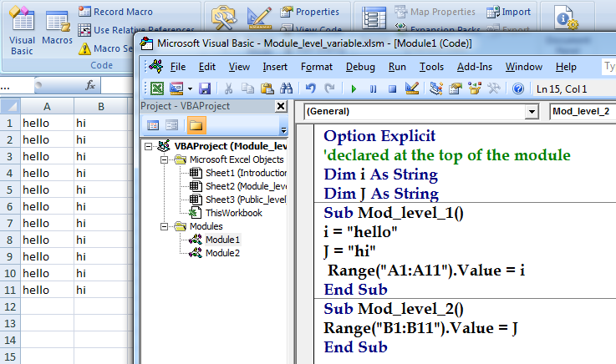The width and height of the screenshot is (616, 364).
Task: Undo last action in VBA editor
Action: pyautogui.click(x=310, y=88)
